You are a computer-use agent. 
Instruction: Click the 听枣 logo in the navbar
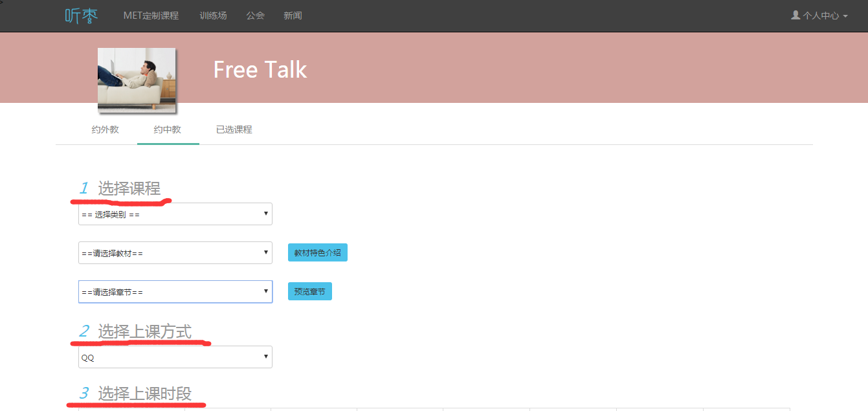[x=82, y=16]
